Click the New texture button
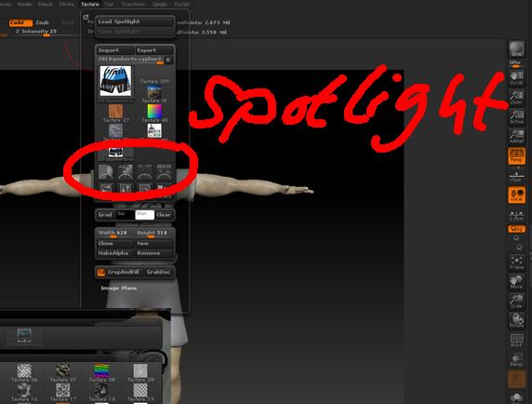Screen dimensions: 532x404 pos(154,244)
